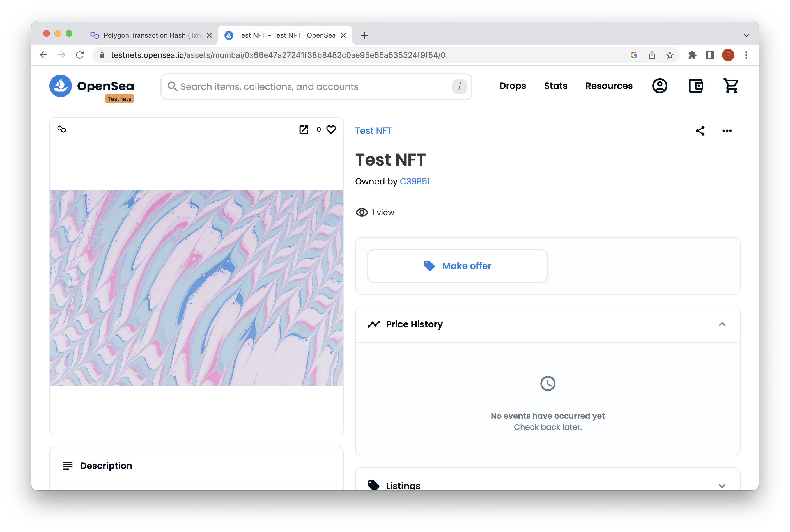Click the NFT artwork thumbnail
The height and width of the screenshot is (532, 790).
point(196,287)
